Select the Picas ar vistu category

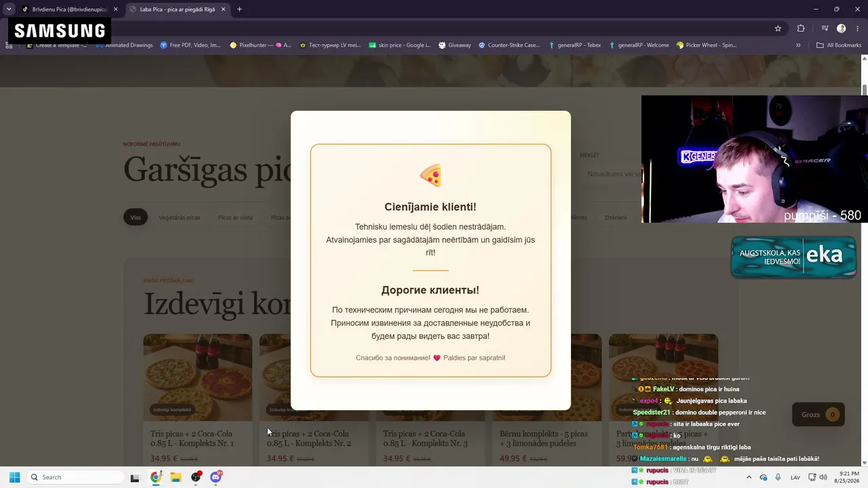tap(235, 218)
